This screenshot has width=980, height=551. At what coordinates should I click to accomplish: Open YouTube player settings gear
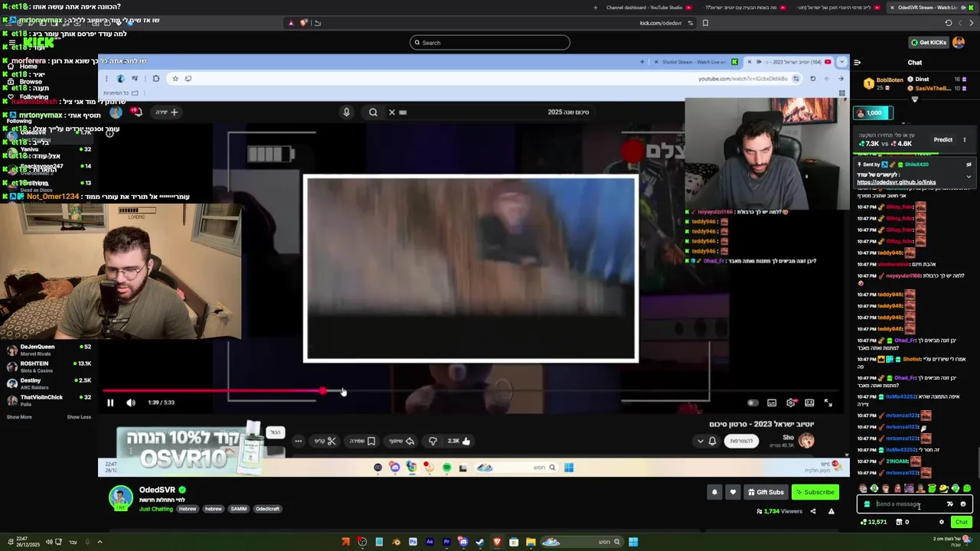point(791,403)
